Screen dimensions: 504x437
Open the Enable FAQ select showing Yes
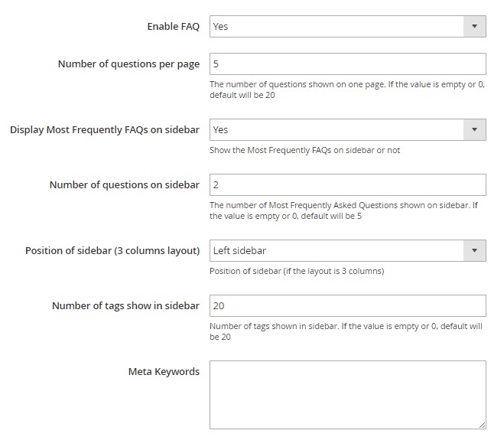pyautogui.click(x=337, y=27)
